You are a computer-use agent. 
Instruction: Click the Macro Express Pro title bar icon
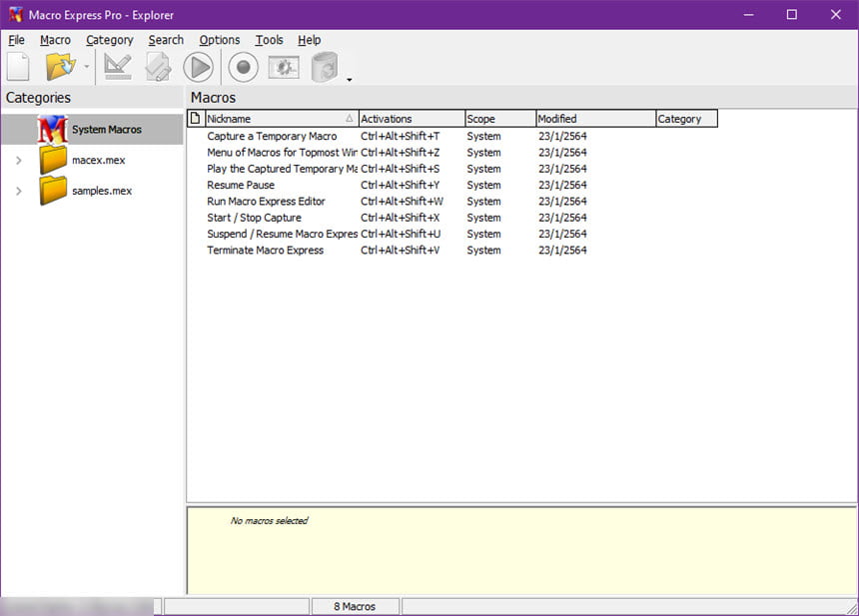click(15, 15)
